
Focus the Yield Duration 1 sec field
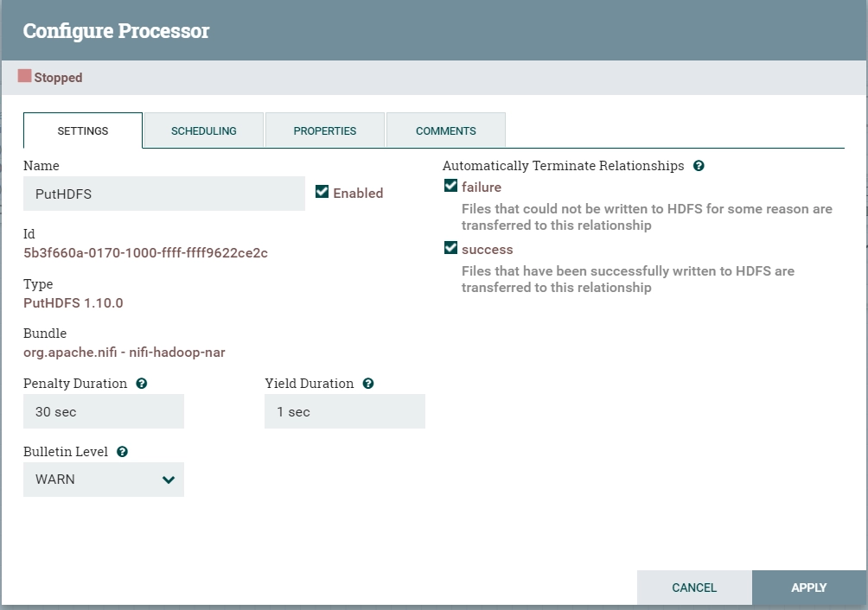click(345, 411)
